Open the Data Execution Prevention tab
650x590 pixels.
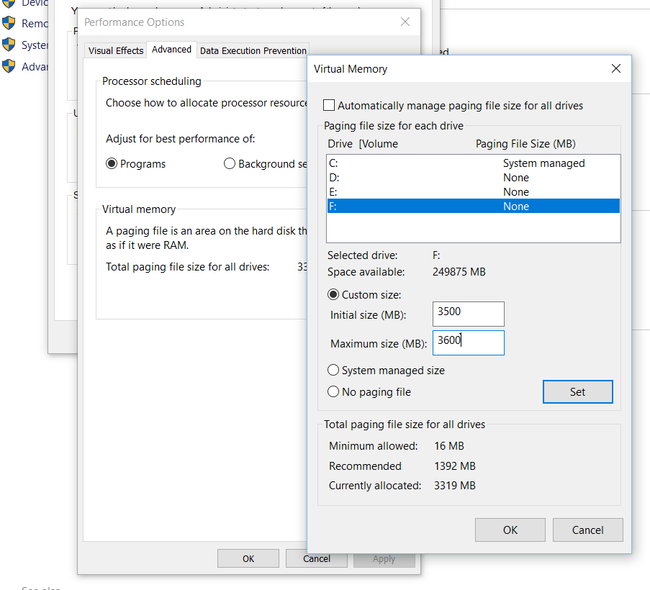253,50
